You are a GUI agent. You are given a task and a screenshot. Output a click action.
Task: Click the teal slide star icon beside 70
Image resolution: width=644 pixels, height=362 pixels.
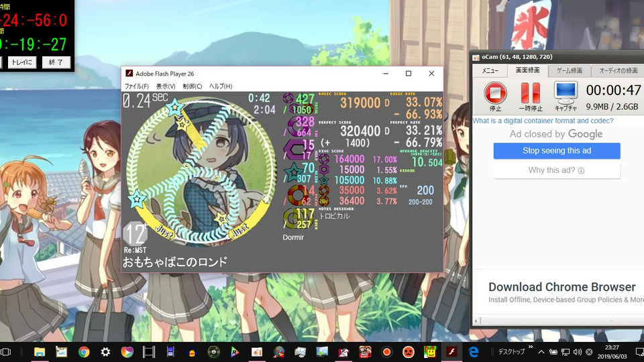293,172
